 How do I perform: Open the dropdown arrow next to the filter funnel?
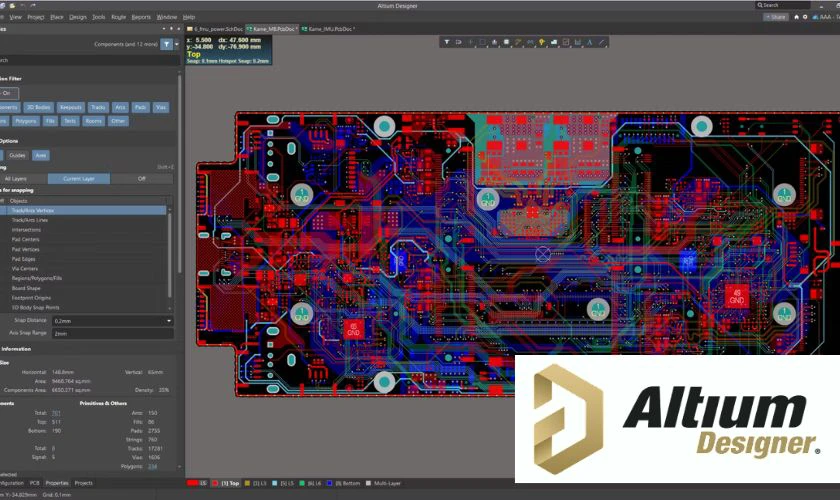[177, 44]
